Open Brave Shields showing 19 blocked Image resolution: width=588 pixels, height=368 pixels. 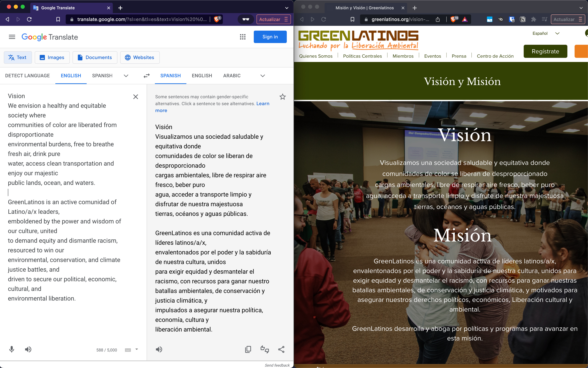point(454,19)
